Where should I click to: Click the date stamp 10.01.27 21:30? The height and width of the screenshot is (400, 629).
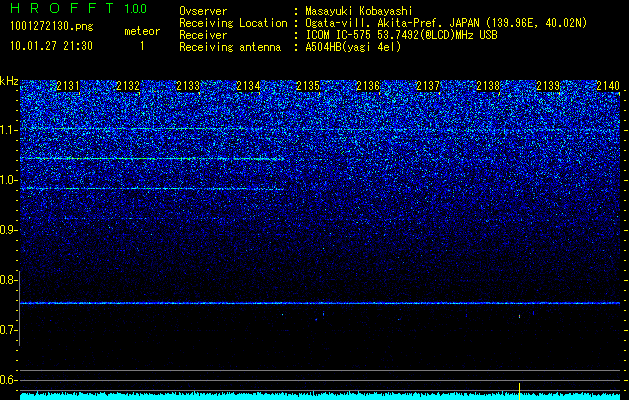(51, 46)
